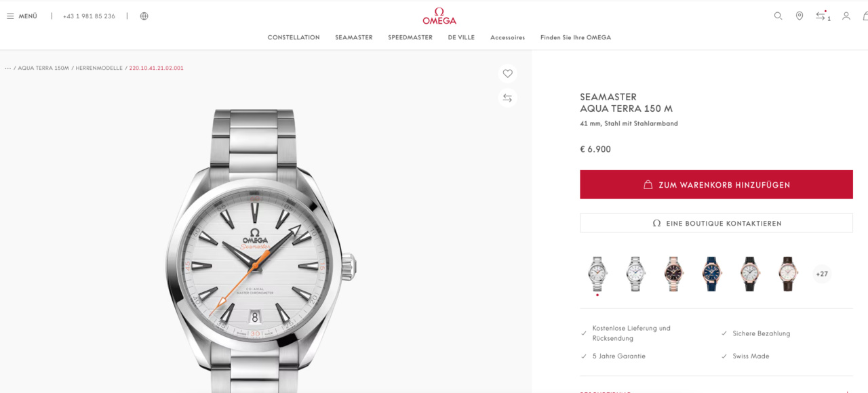
Task: Show the +27 more watch variants
Action: point(822,274)
